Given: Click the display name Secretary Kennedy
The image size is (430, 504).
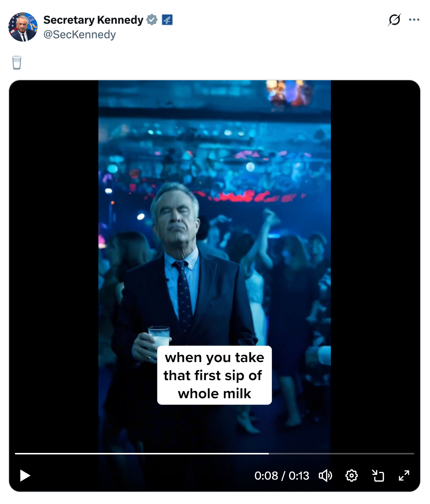Looking at the screenshot, I should (x=93, y=20).
